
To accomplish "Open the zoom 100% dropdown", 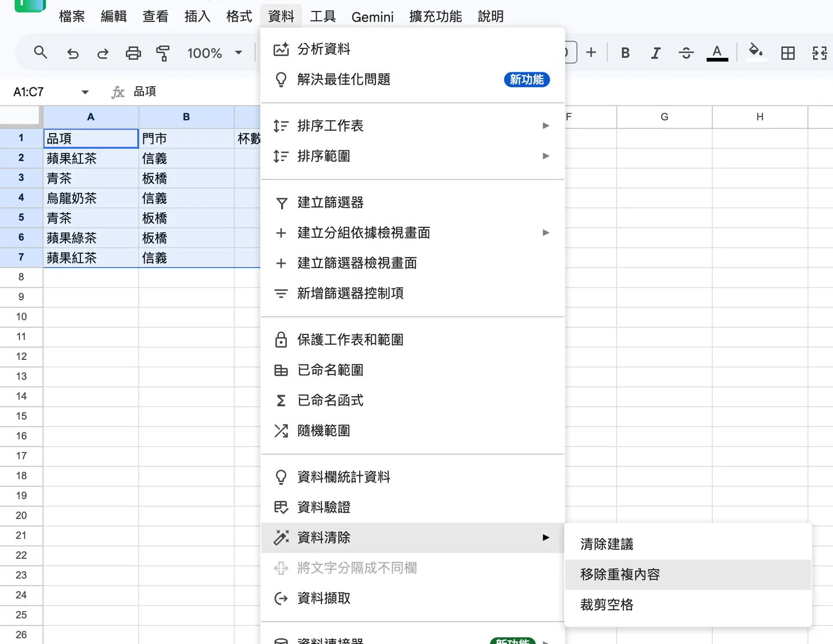I will tap(215, 53).
